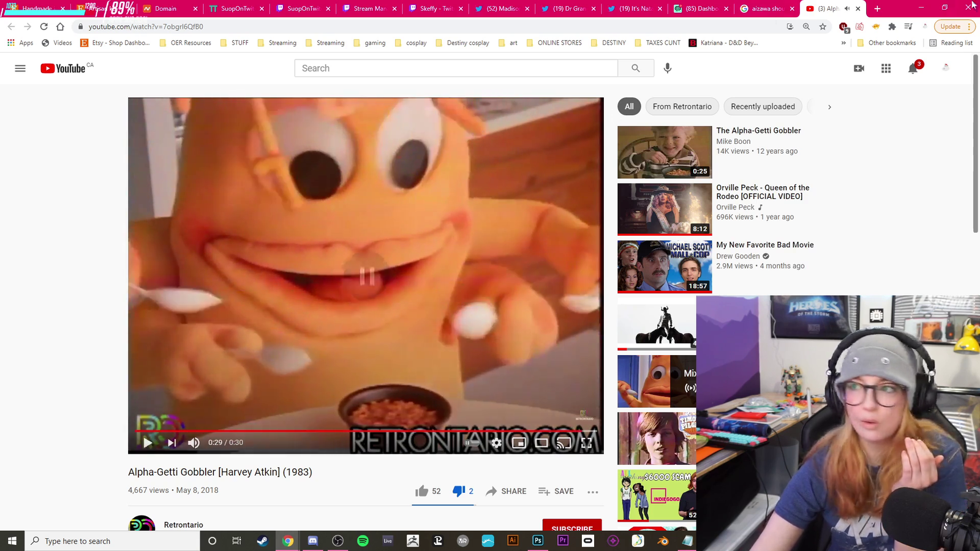This screenshot has width=980, height=551.
Task: Open a new Chrome tab
Action: click(x=877, y=9)
